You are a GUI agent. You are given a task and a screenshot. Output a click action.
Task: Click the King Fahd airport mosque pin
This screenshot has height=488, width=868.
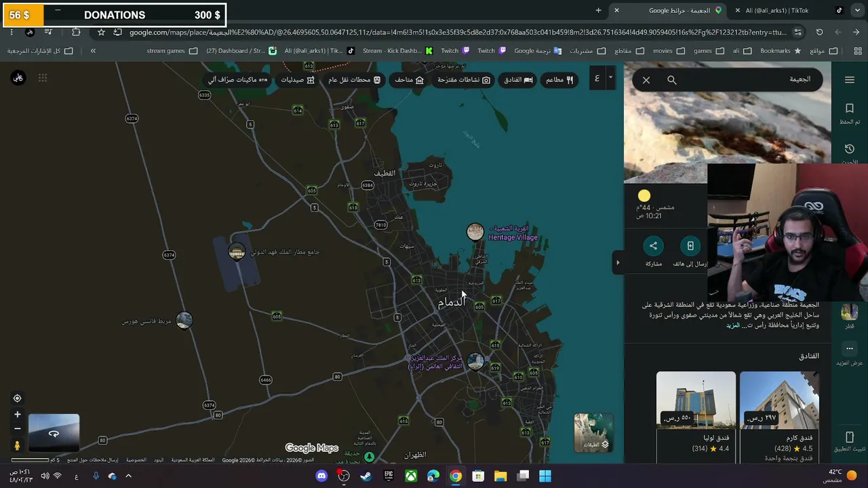tap(237, 252)
